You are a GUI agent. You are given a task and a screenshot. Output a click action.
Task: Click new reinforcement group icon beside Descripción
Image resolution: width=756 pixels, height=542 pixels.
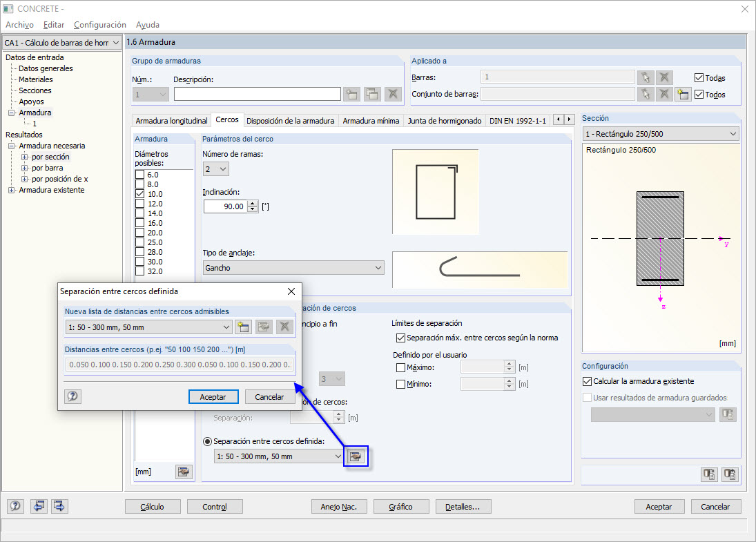pos(352,94)
